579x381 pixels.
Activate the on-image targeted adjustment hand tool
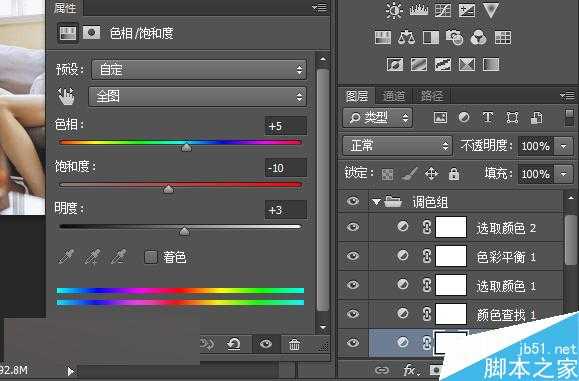[66, 96]
